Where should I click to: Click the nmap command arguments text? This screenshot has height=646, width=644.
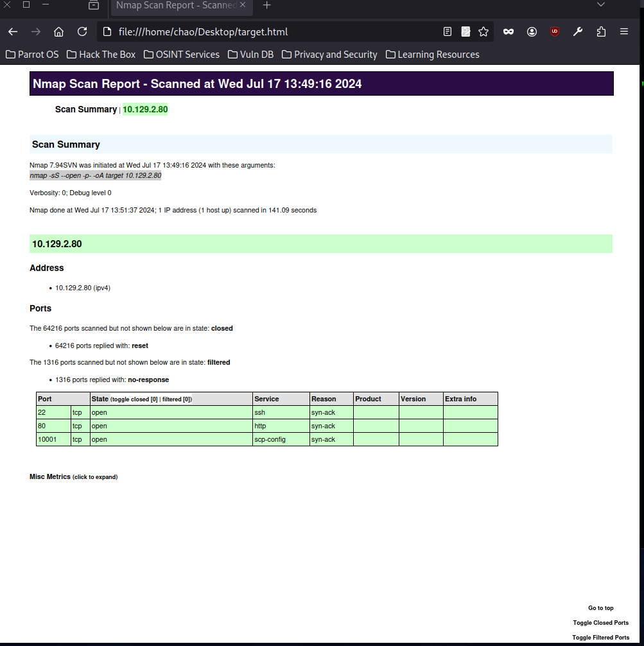(96, 175)
